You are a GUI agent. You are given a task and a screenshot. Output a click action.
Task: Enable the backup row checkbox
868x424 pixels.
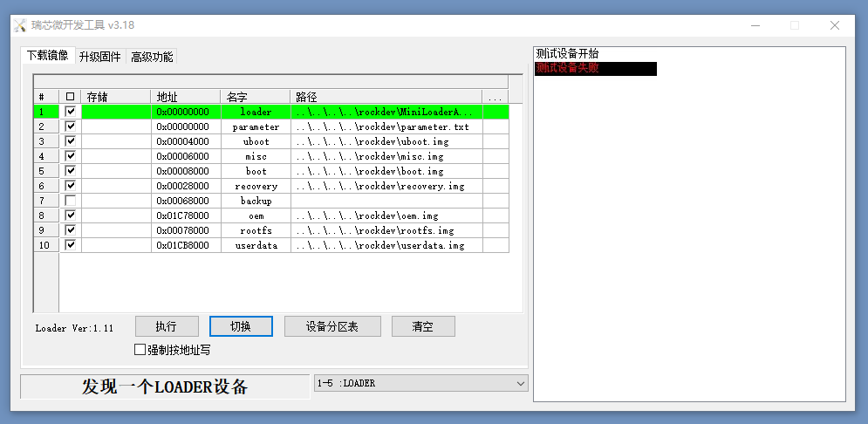click(71, 201)
